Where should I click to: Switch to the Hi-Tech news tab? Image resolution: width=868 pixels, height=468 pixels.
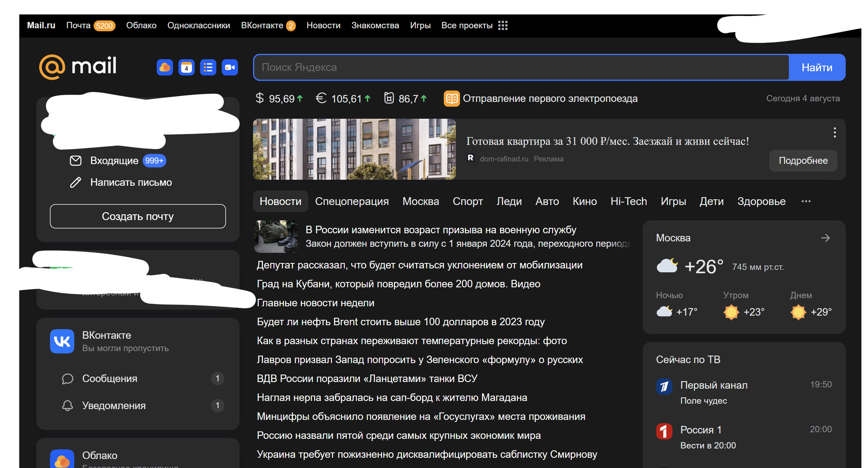coord(628,201)
